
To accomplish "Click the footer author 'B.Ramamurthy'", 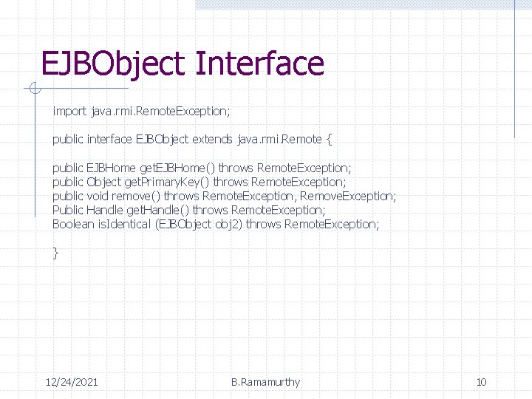I will click(x=266, y=383).
